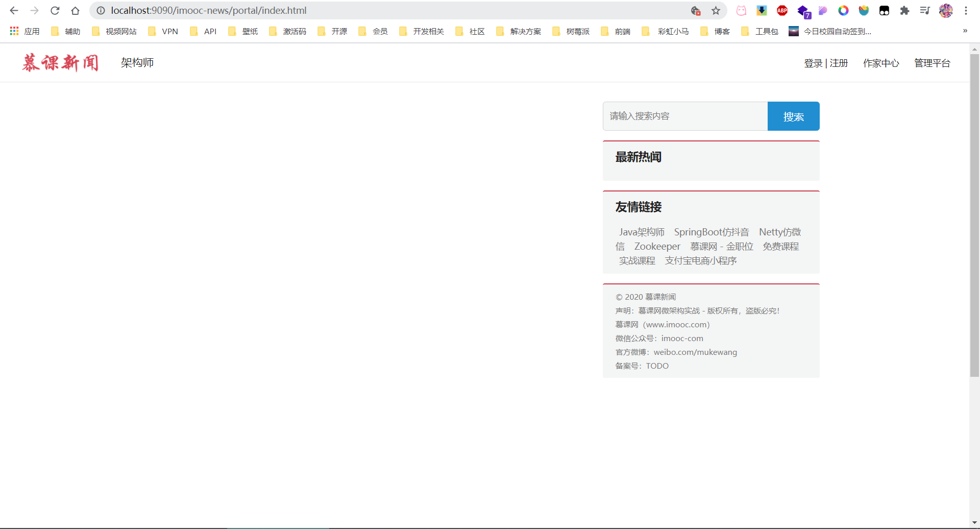Click the 最新热闻 heading

(x=638, y=157)
